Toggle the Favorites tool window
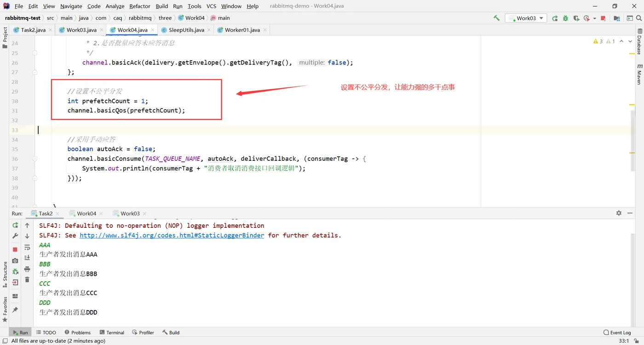644x345 pixels. coord(5,309)
